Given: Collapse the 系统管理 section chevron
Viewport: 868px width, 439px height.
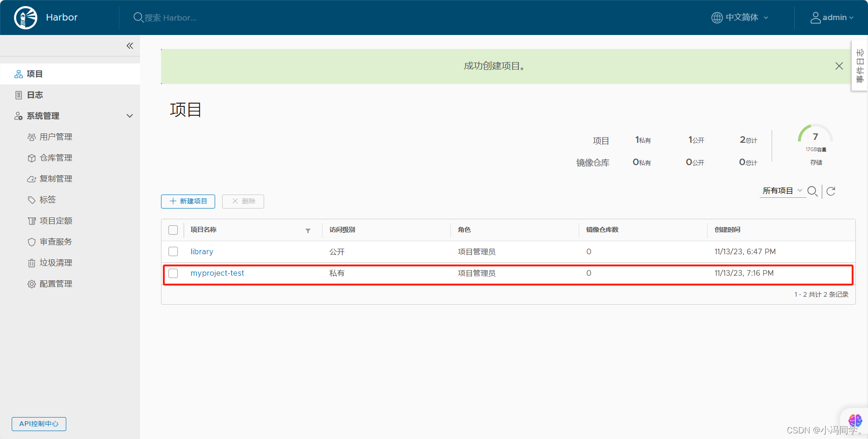Looking at the screenshot, I should (130, 116).
